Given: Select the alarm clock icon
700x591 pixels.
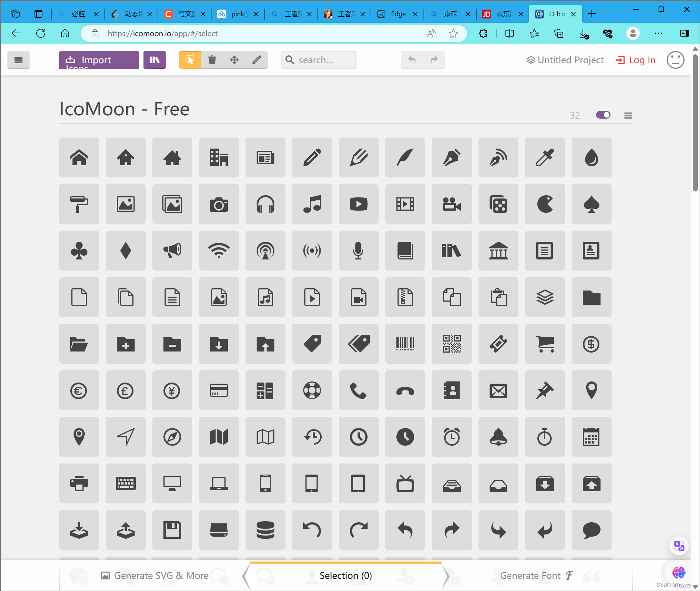Looking at the screenshot, I should [452, 437].
